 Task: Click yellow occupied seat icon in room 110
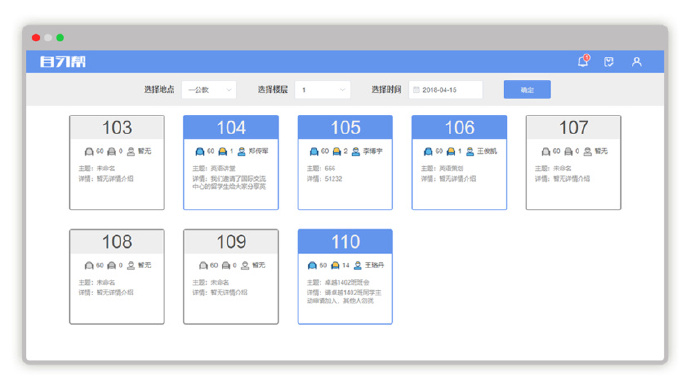(x=335, y=265)
